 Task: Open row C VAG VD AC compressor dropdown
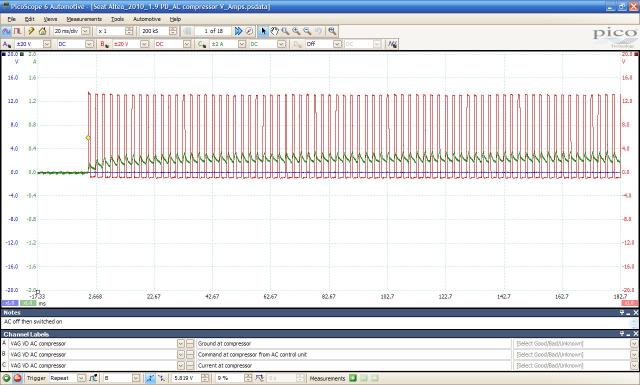[x=181, y=366]
